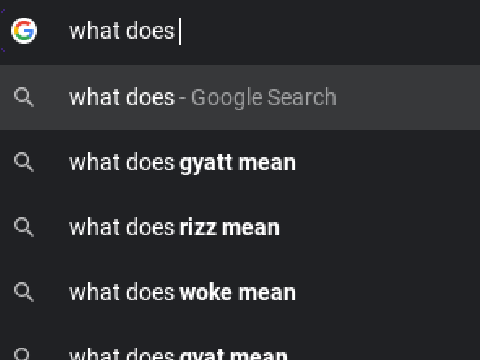This screenshot has height=360, width=480.
Task: Click the partially visible search icon beside 'gyat mean'
Action: pyautogui.click(x=23, y=354)
